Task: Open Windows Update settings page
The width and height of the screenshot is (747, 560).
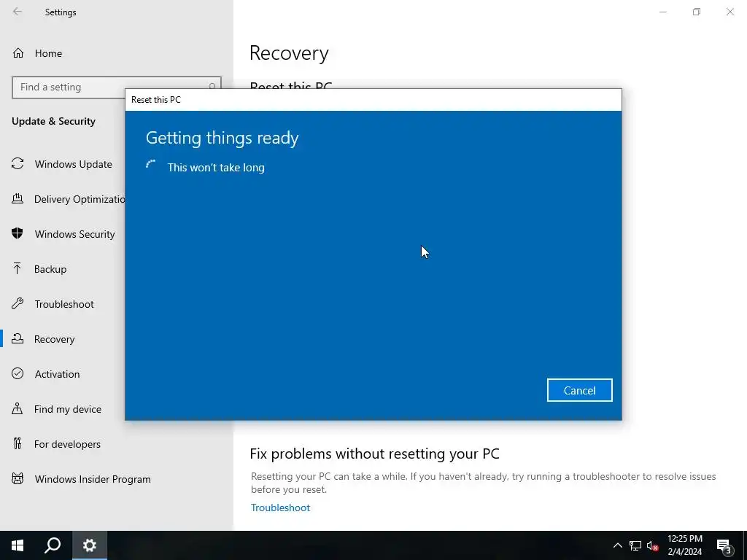Action: pyautogui.click(x=74, y=164)
